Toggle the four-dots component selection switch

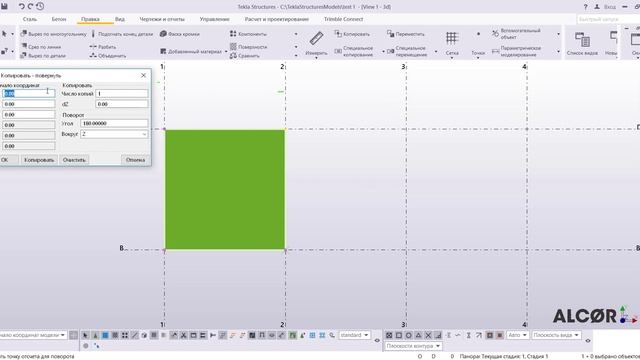pyautogui.click(x=124, y=336)
